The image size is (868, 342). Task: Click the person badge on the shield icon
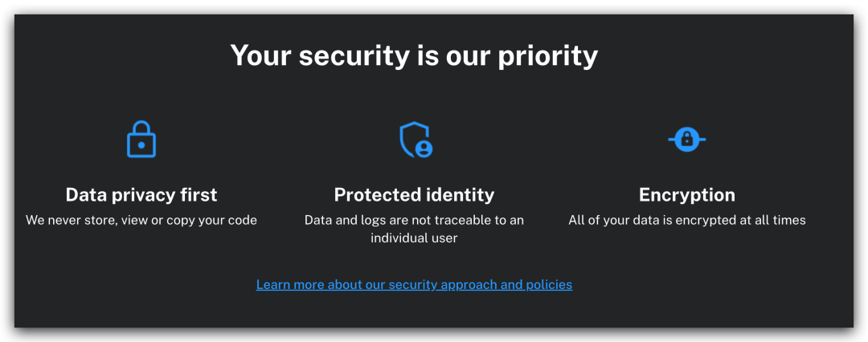[424, 149]
